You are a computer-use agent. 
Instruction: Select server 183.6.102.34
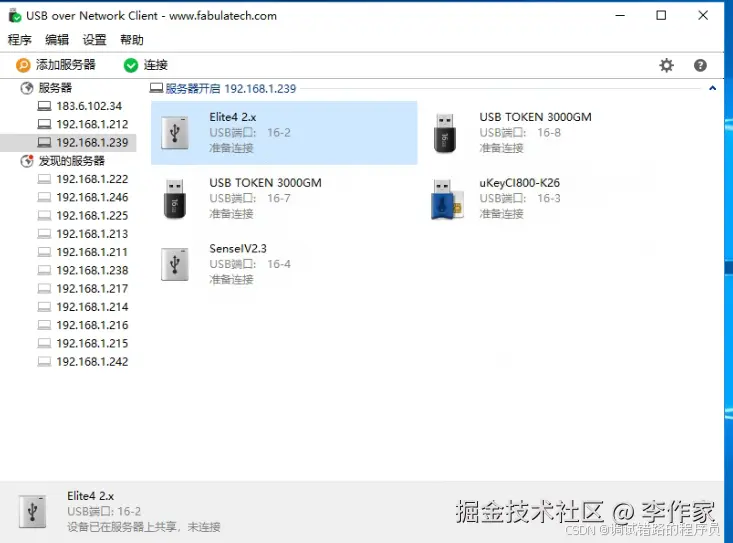pyautogui.click(x=89, y=106)
